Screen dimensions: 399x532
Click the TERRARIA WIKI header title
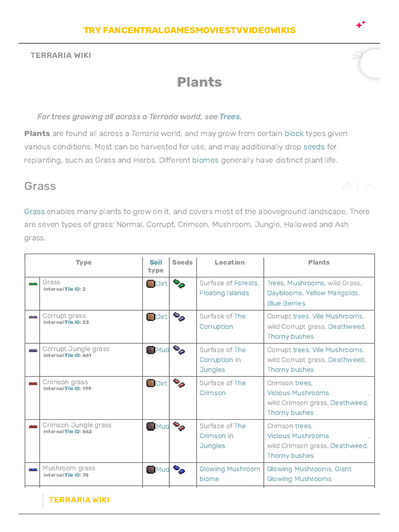tap(61, 56)
